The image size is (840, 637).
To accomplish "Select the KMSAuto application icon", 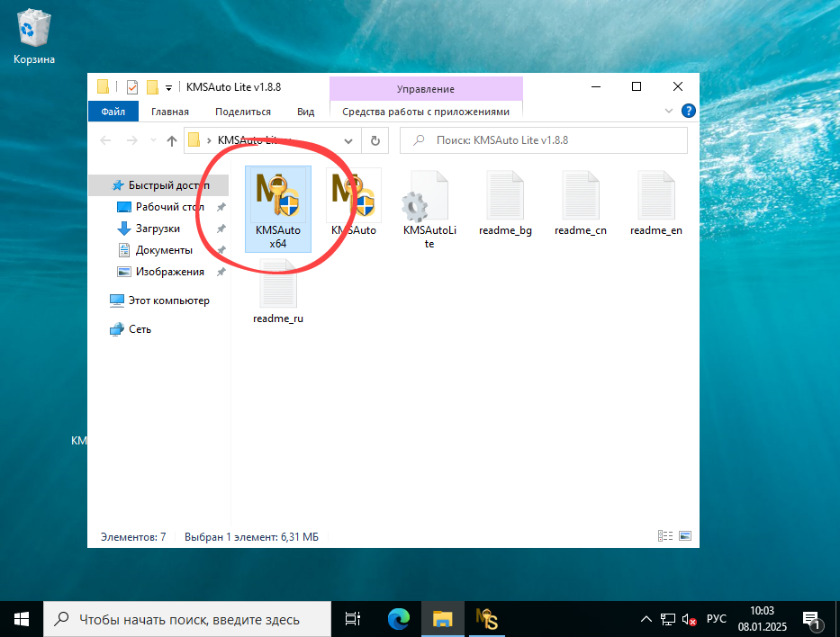I will tap(353, 195).
